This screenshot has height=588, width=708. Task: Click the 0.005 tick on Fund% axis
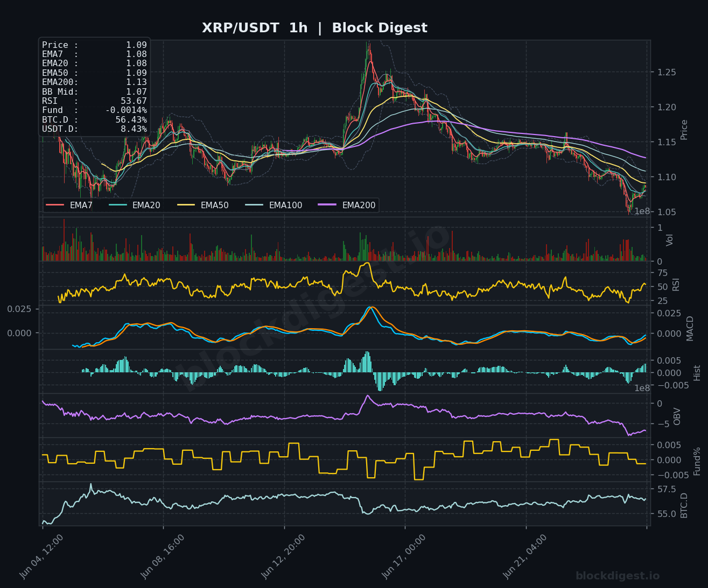click(x=669, y=445)
